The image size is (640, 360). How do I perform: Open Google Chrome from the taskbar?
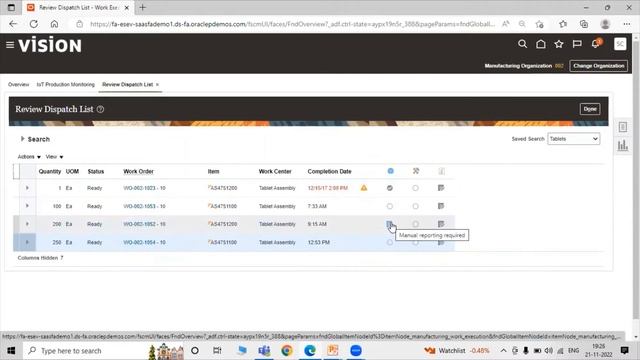[x=287, y=351]
